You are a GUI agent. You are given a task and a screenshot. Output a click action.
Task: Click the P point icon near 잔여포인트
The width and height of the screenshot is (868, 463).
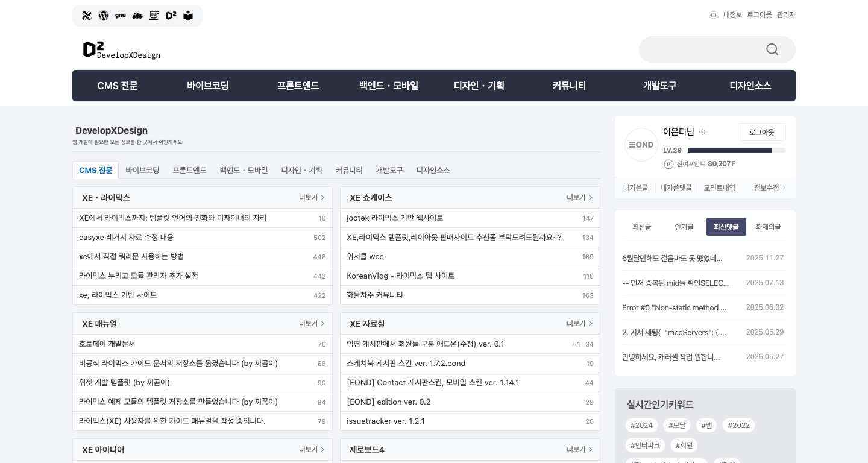(x=668, y=164)
